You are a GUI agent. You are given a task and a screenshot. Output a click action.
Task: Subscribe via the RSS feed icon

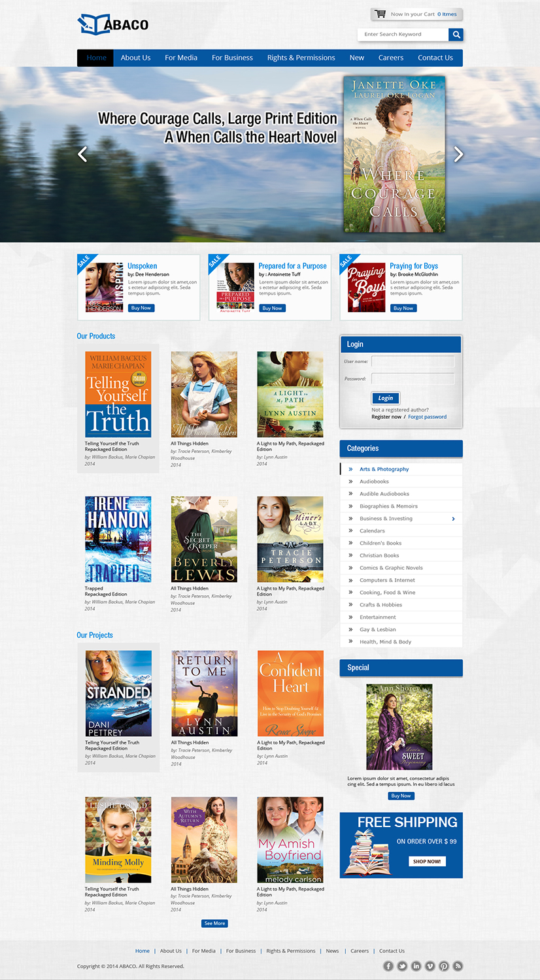[x=458, y=966]
